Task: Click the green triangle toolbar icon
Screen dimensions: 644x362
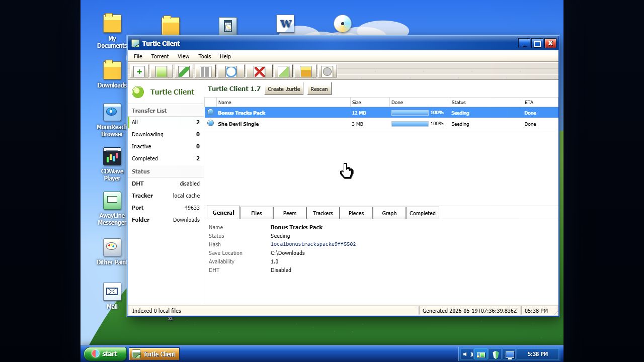Action: click(283, 71)
